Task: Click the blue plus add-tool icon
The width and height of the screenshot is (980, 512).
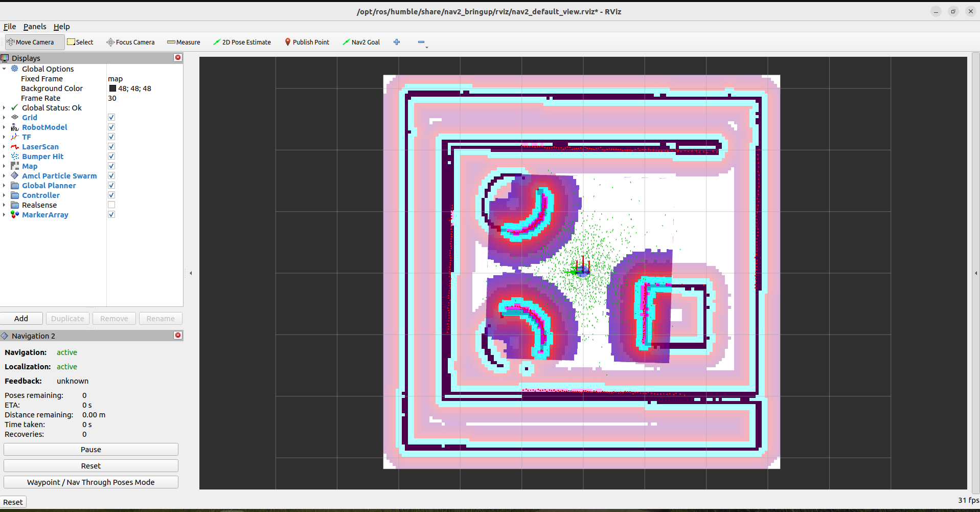Action: [397, 42]
